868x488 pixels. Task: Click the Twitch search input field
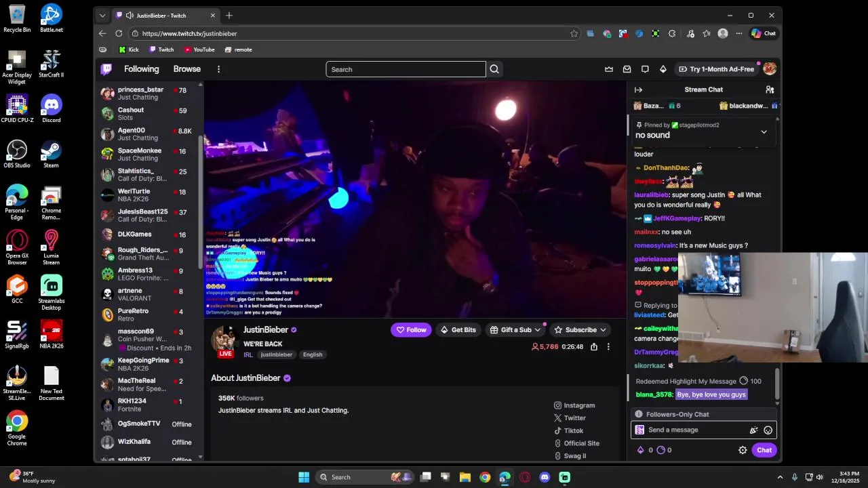[406, 69]
